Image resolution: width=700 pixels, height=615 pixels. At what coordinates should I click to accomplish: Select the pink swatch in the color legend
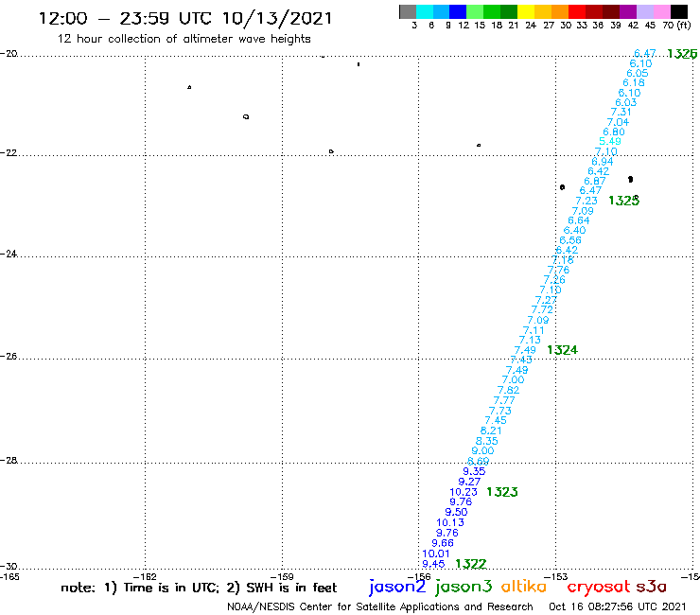coord(662,11)
